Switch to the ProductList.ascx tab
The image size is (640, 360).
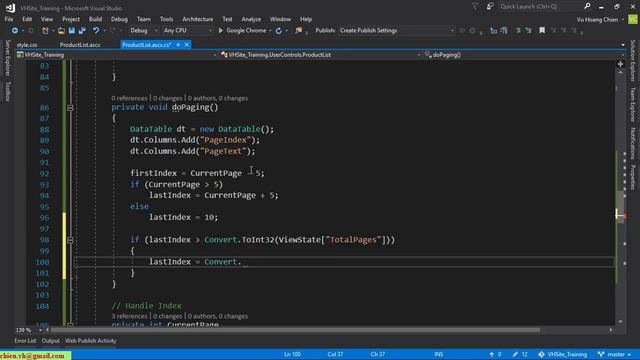80,45
